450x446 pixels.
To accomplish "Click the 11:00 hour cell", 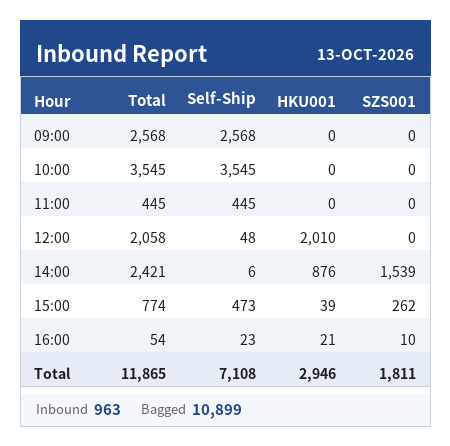I will tap(52, 204).
